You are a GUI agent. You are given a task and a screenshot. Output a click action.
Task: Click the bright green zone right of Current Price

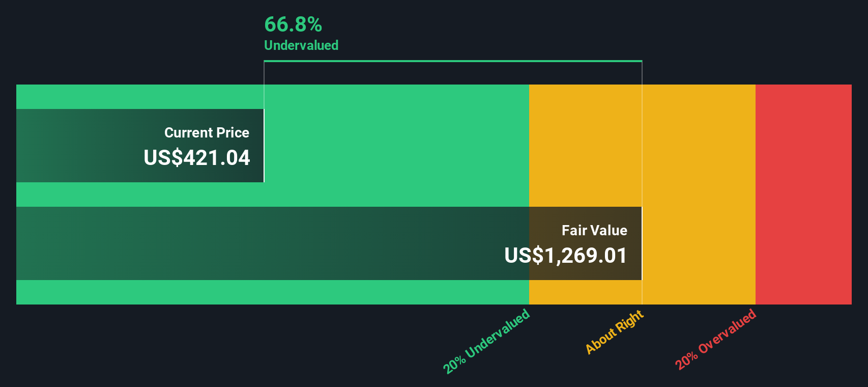click(396, 146)
